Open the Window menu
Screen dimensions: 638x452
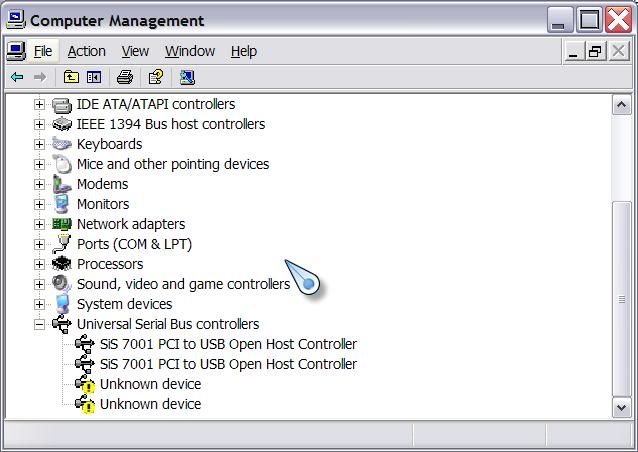point(190,51)
